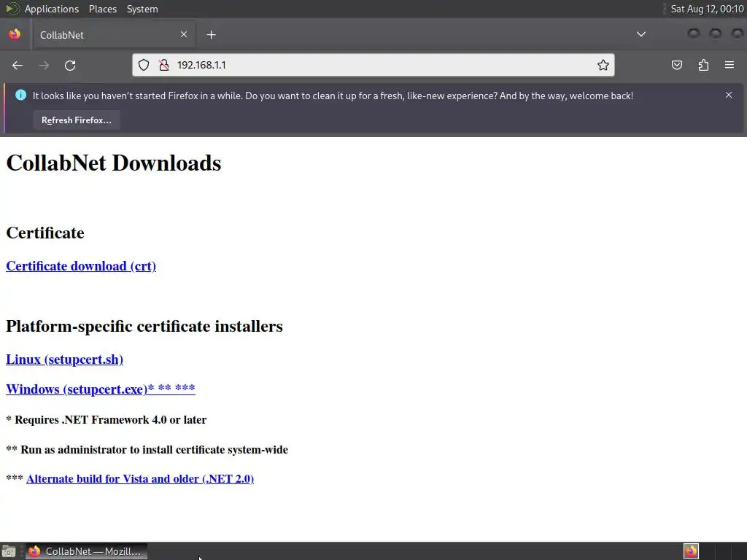This screenshot has height=560, width=747.
Task: Select the CollabNet browser tab
Action: pyautogui.click(x=113, y=35)
